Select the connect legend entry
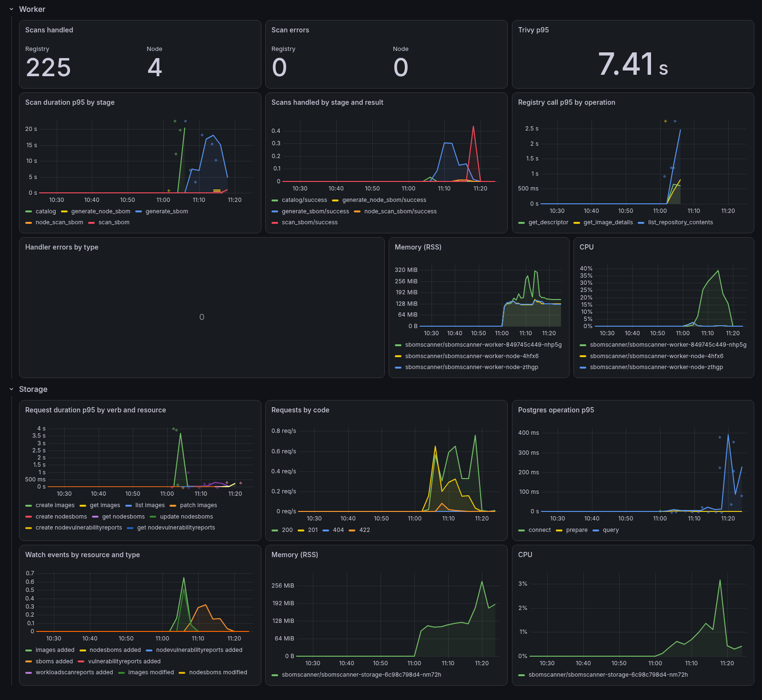The width and height of the screenshot is (762, 700). click(x=540, y=530)
